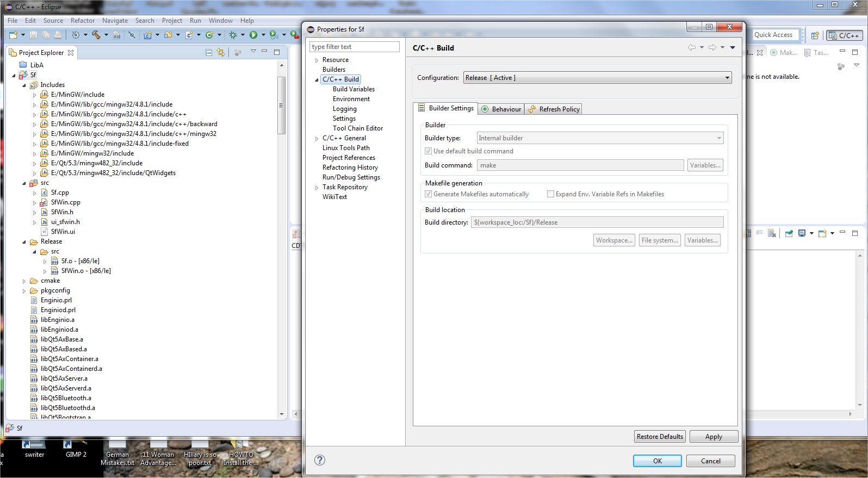Click the green Run button icon
The image size is (868, 478).
click(253, 35)
